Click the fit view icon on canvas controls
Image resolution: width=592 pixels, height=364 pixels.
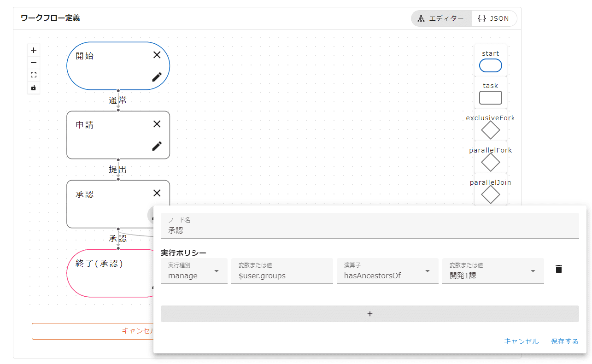tap(34, 75)
